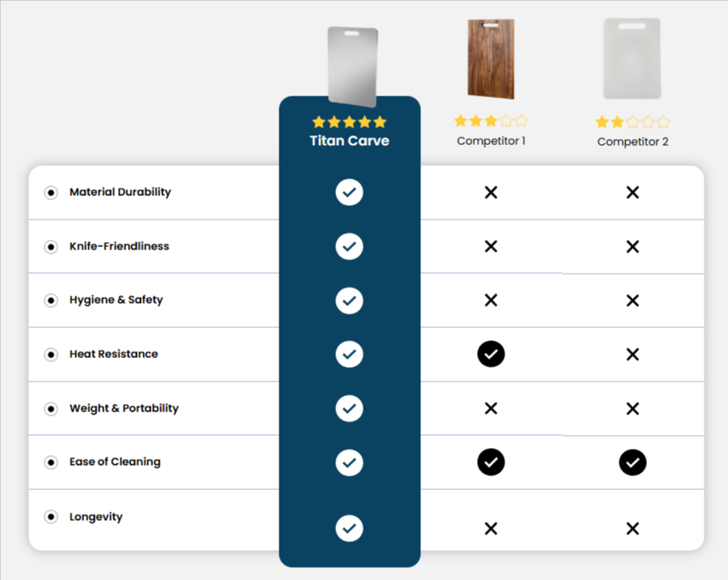
Task: Click Competitor 2's Heat Resistance X mark
Action: click(x=632, y=354)
